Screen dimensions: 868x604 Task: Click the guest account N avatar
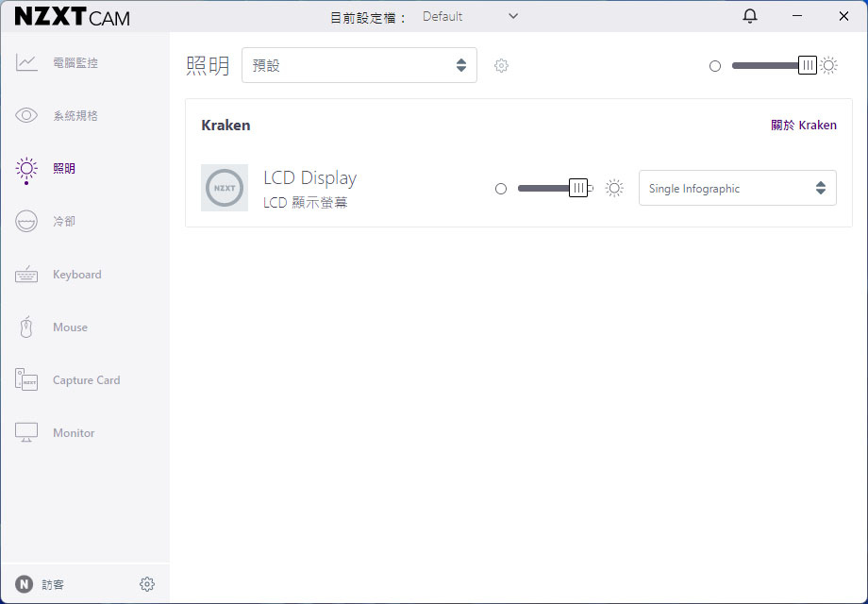(24, 584)
